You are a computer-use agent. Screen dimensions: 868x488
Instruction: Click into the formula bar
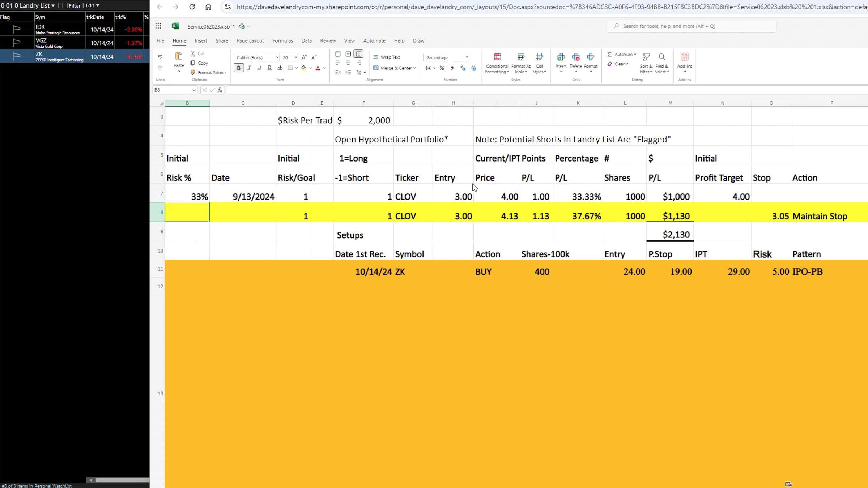pos(547,90)
